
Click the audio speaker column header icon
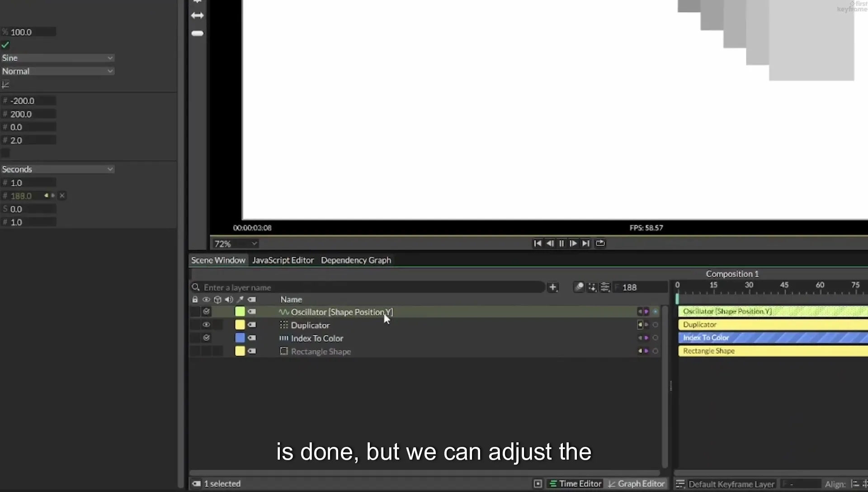(x=229, y=299)
